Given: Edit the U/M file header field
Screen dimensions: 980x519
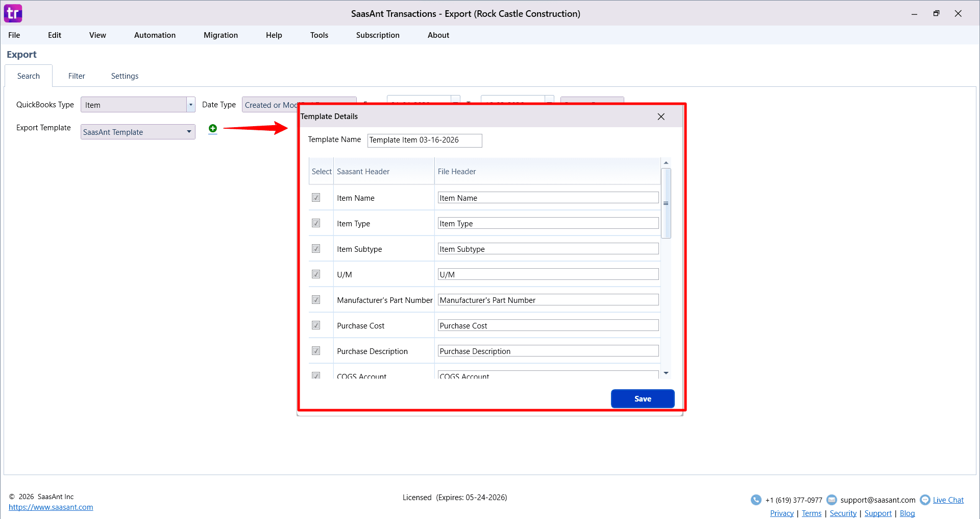Looking at the screenshot, I should (548, 274).
